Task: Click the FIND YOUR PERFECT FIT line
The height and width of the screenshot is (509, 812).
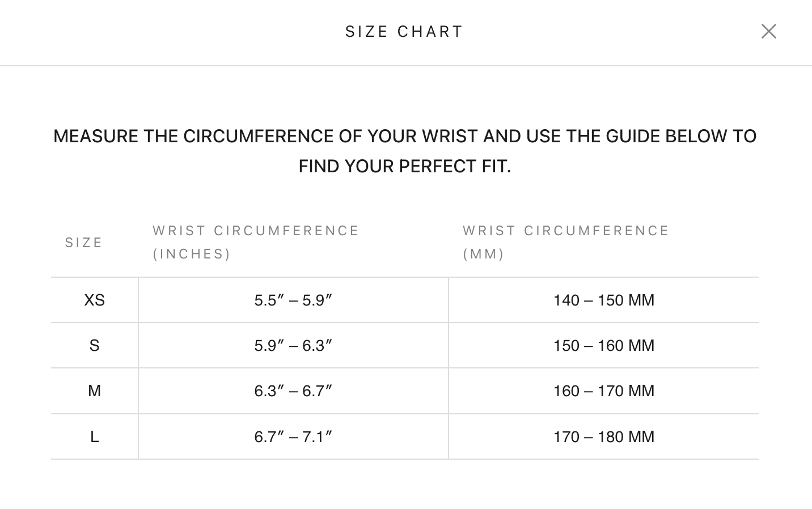Action: 405,166
